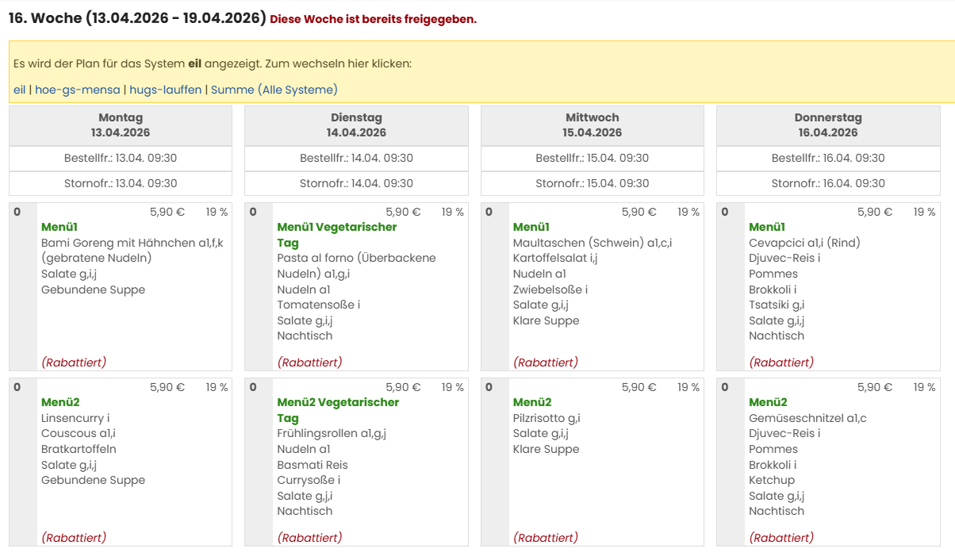This screenshot has height=560, width=955.
Task: Click the Mittwoch 15.04.2026 day header
Action: point(592,125)
